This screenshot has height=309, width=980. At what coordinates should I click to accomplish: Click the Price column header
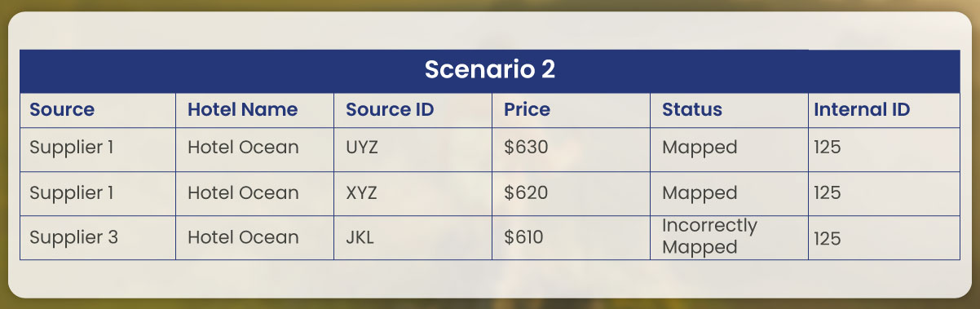(x=571, y=110)
